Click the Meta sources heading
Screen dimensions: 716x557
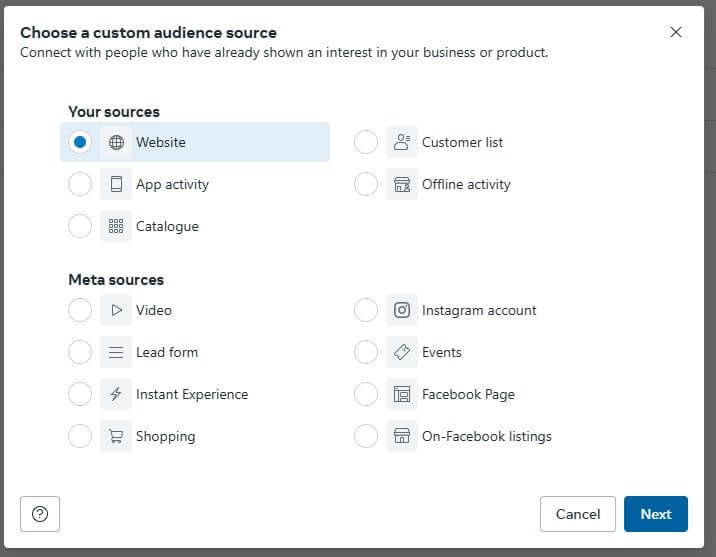116,280
